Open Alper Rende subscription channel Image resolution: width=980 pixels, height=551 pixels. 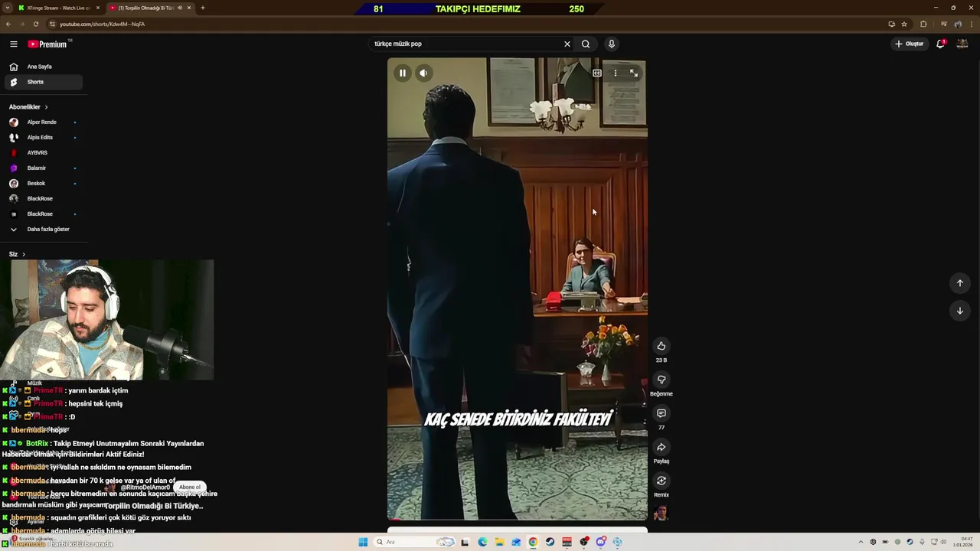[x=44, y=122]
